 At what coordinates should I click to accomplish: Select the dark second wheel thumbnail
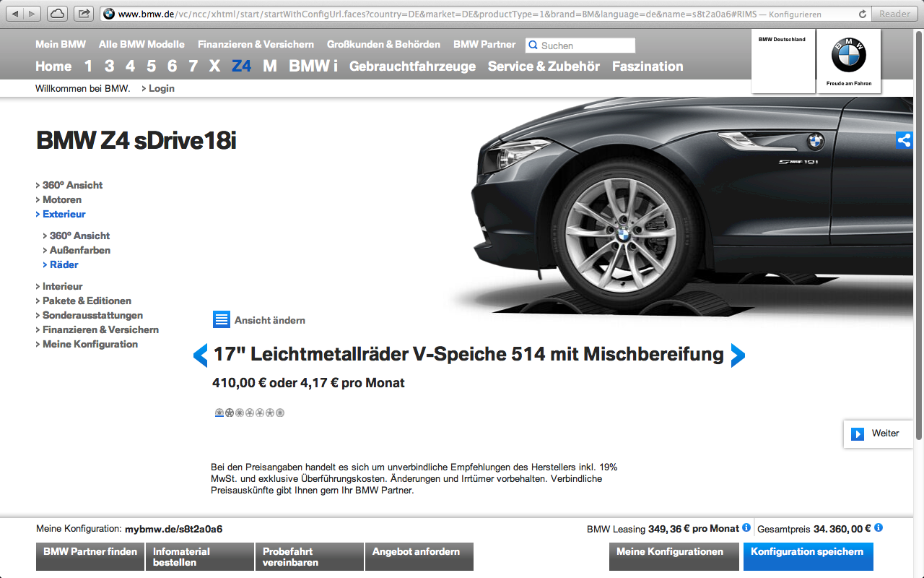pyautogui.click(x=230, y=413)
